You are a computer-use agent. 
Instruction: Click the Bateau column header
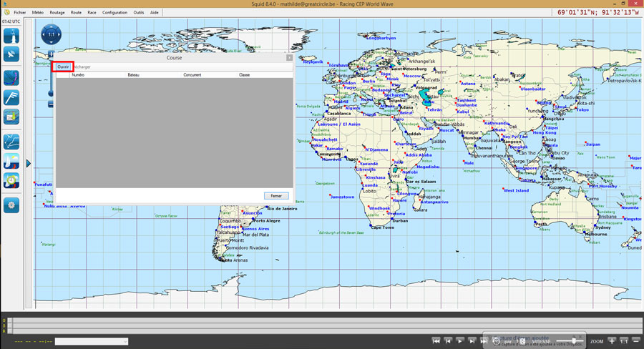coord(134,74)
